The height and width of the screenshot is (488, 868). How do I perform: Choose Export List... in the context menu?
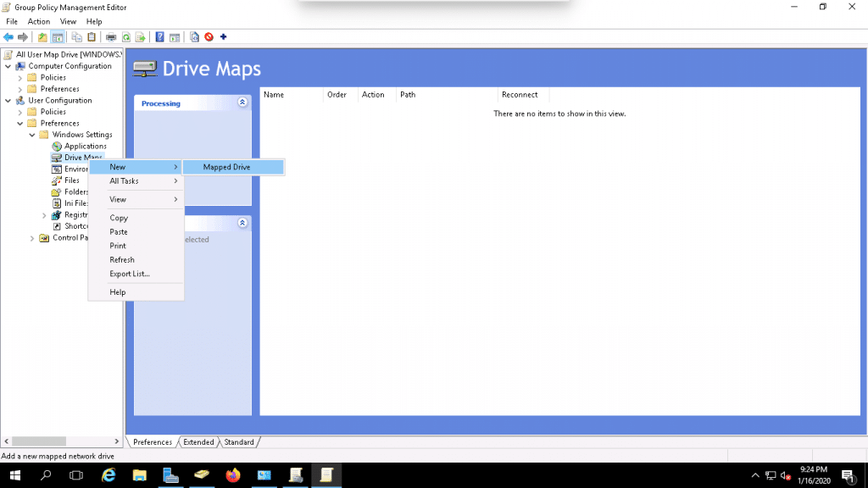click(x=136, y=274)
